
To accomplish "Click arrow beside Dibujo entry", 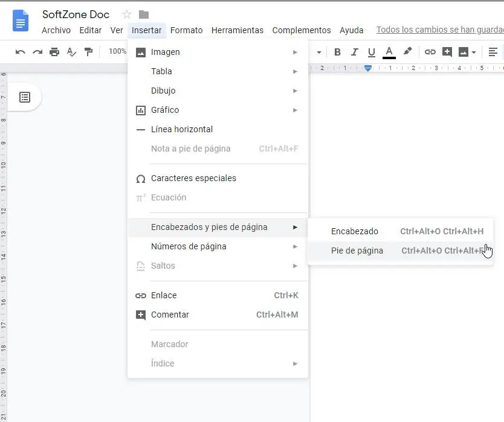I will click(x=295, y=91).
